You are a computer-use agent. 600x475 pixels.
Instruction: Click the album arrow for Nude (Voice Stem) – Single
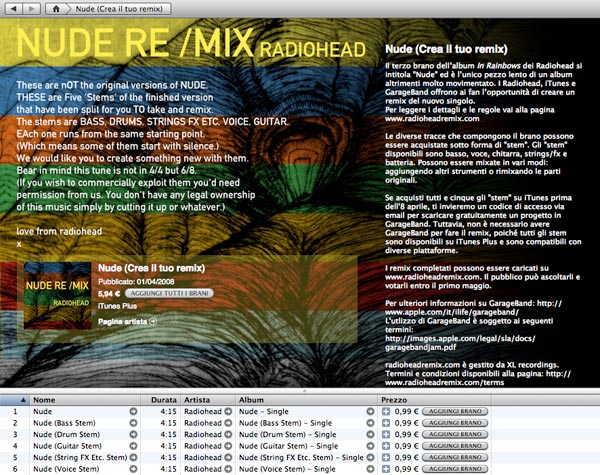[370, 469]
